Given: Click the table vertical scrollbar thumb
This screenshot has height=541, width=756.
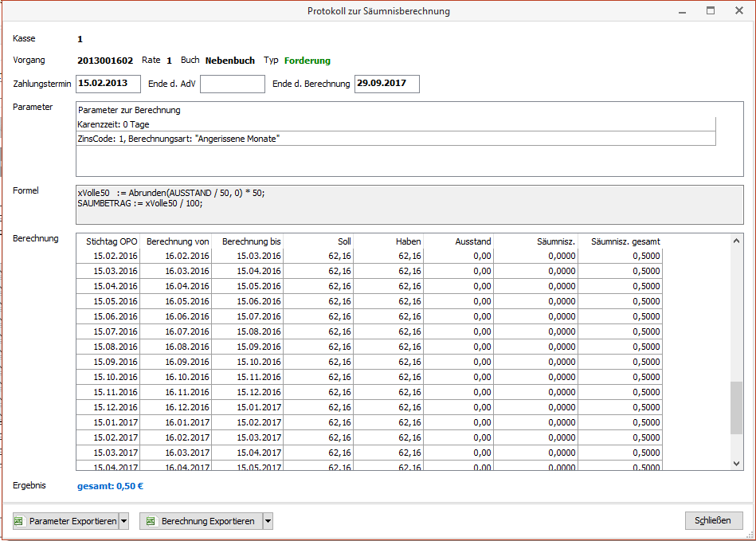Looking at the screenshot, I should [x=736, y=408].
